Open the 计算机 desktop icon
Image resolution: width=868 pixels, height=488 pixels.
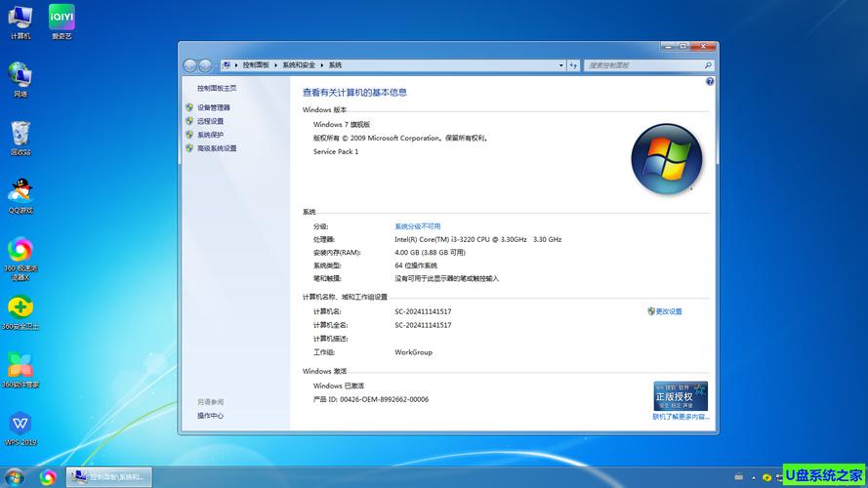[20, 22]
